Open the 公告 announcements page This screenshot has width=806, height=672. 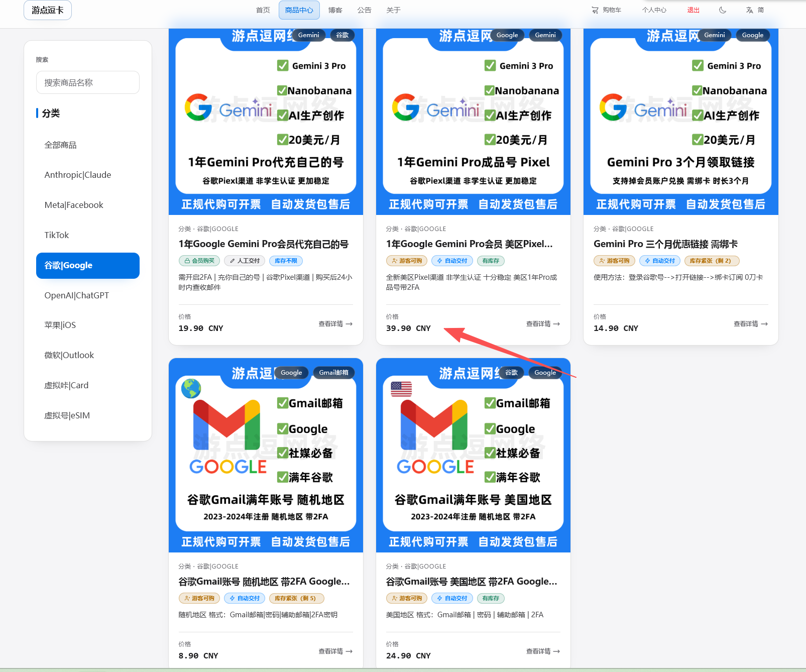(364, 10)
